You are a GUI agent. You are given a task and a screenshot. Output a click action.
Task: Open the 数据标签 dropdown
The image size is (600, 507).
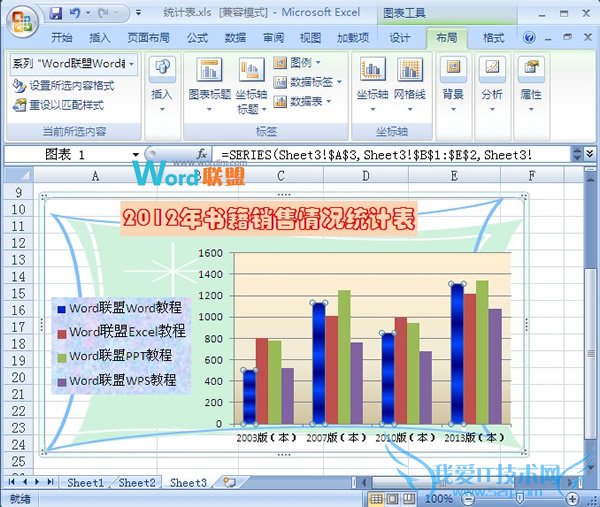[x=307, y=82]
